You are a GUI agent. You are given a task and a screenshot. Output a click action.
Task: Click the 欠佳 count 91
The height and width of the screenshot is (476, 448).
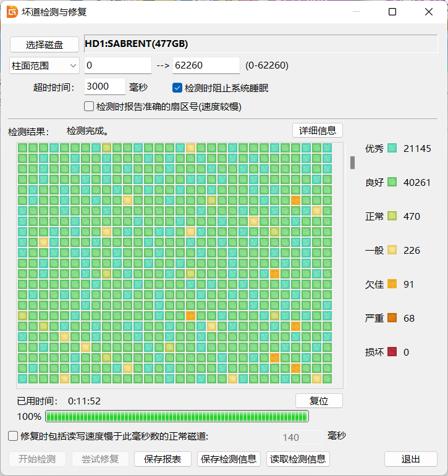[409, 285]
